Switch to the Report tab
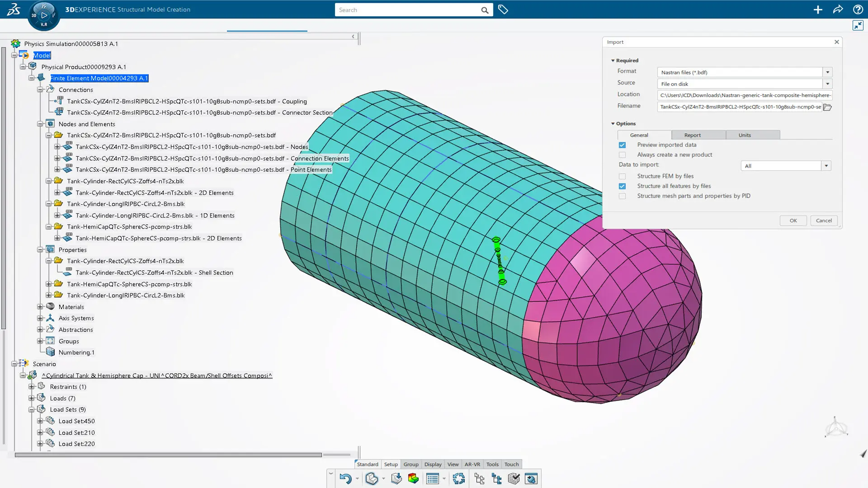Viewport: 868px width, 488px height. coord(692,135)
